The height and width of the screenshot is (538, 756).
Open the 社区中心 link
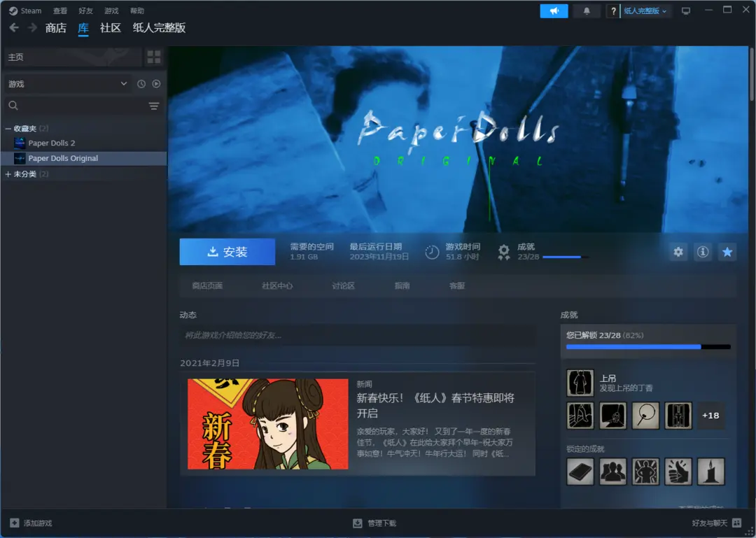(277, 286)
